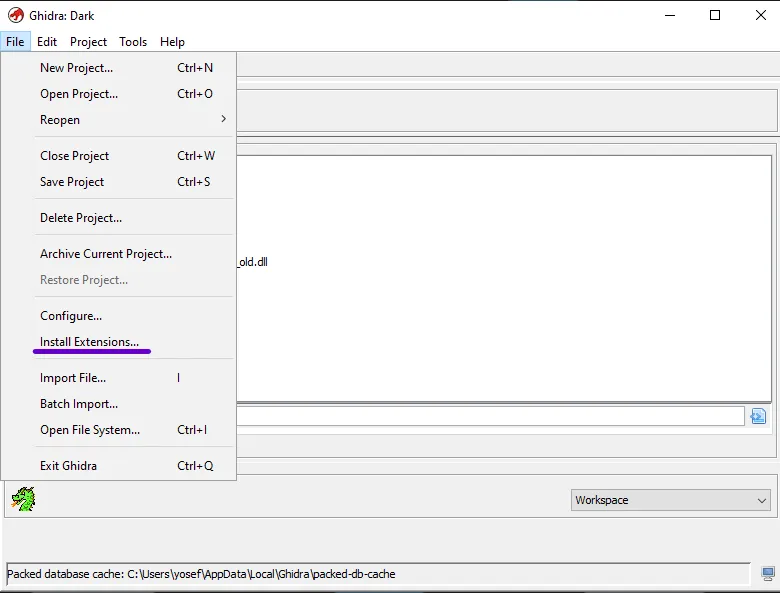Expand the Reopen submenu arrow

(x=223, y=119)
